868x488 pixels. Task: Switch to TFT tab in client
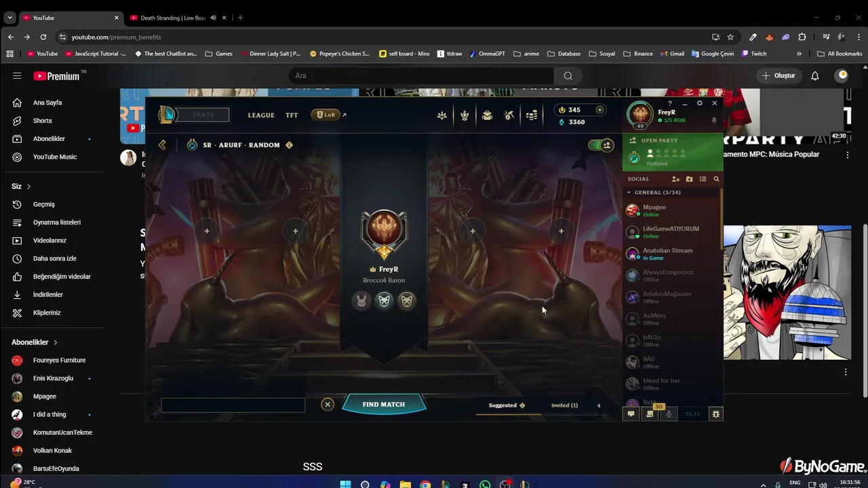coord(292,115)
